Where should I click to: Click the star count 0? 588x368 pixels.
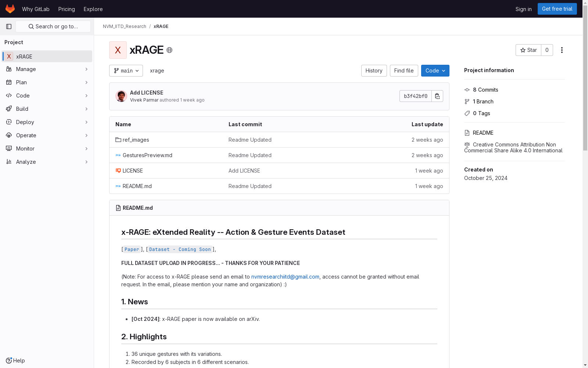[x=547, y=50]
